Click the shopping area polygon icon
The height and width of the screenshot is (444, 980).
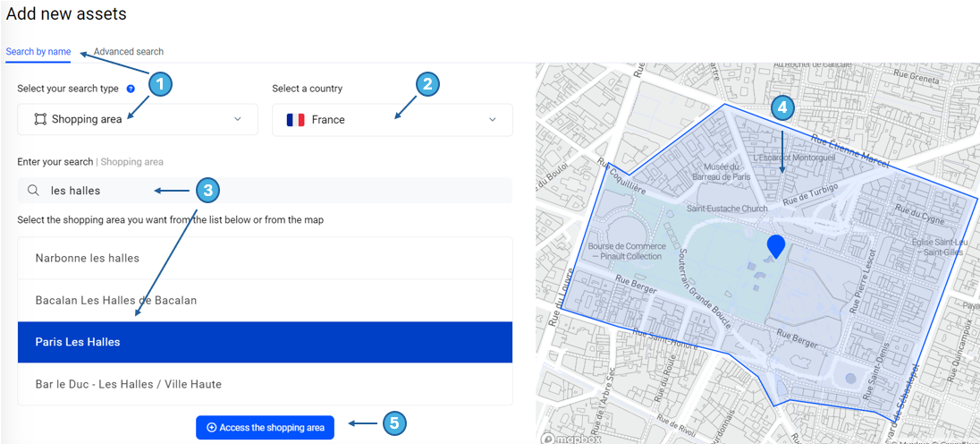[x=40, y=120]
